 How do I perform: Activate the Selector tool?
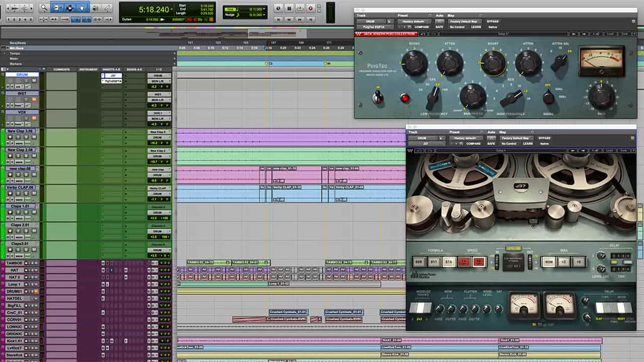point(69,8)
